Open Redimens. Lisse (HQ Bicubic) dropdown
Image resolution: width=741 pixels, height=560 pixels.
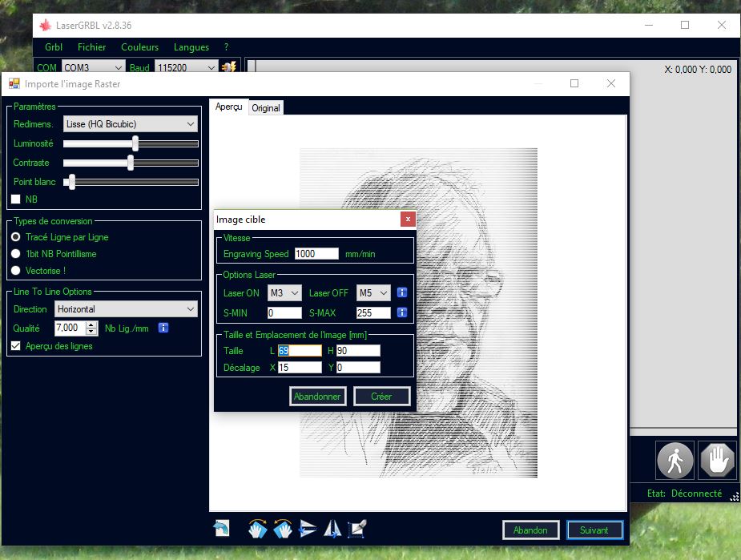(x=131, y=124)
